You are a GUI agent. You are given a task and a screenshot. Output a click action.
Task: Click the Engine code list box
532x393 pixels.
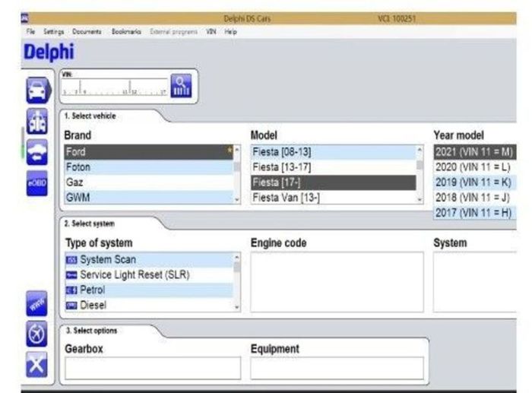tap(337, 282)
